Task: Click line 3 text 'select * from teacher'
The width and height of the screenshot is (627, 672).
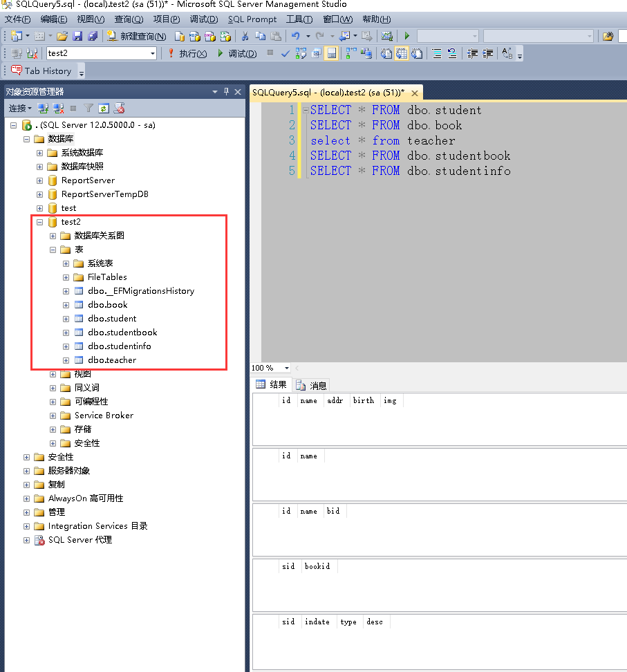Action: 383,140
